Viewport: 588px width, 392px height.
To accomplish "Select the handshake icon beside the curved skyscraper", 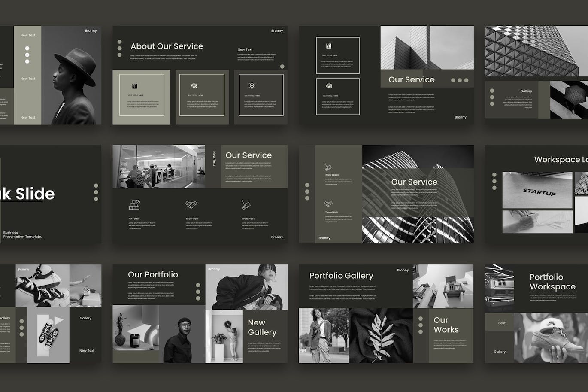I will tap(329, 204).
